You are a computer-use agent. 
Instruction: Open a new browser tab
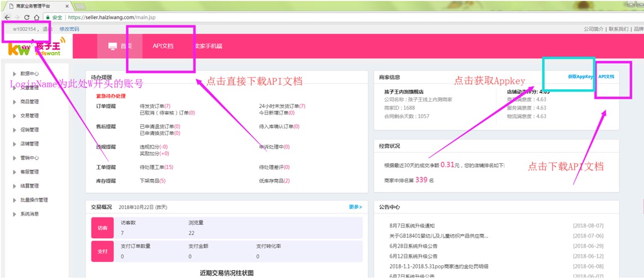click(x=80, y=6)
